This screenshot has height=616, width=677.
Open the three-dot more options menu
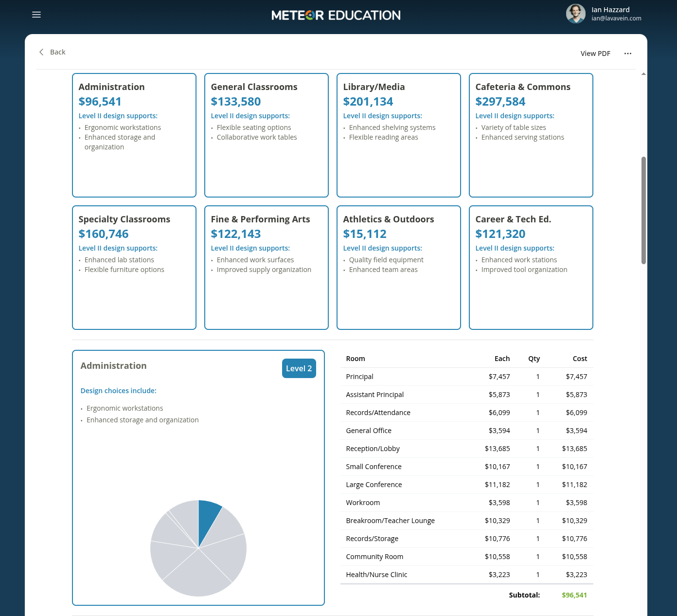pos(628,54)
